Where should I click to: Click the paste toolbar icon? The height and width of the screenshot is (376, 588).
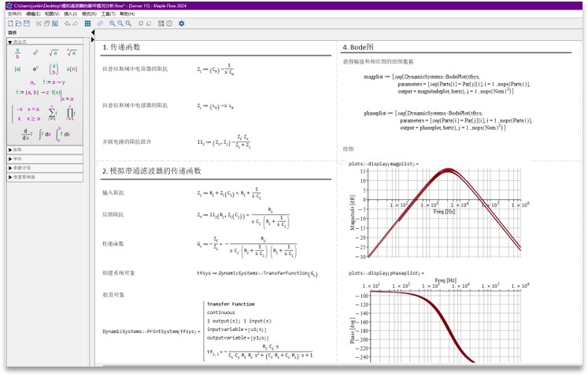tap(55, 24)
